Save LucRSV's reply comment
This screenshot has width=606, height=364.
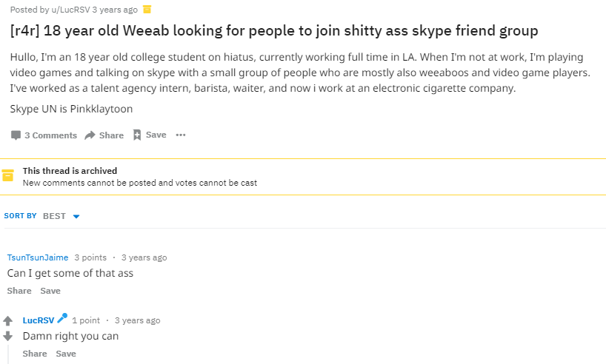[x=66, y=354]
